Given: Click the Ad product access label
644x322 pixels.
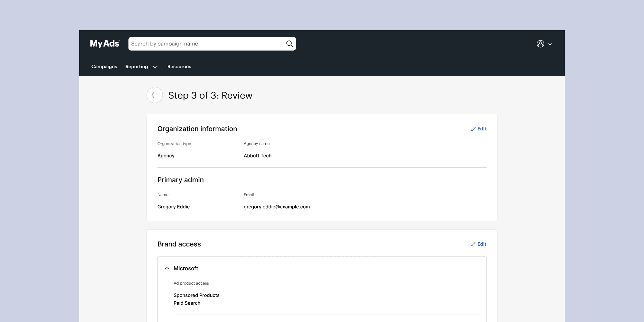Looking at the screenshot, I should point(191,283).
